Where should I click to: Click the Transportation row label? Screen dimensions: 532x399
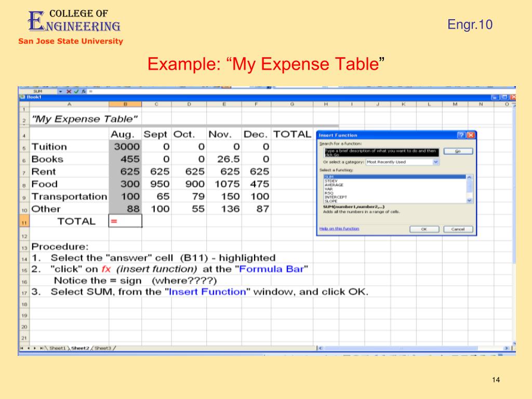[69, 196]
